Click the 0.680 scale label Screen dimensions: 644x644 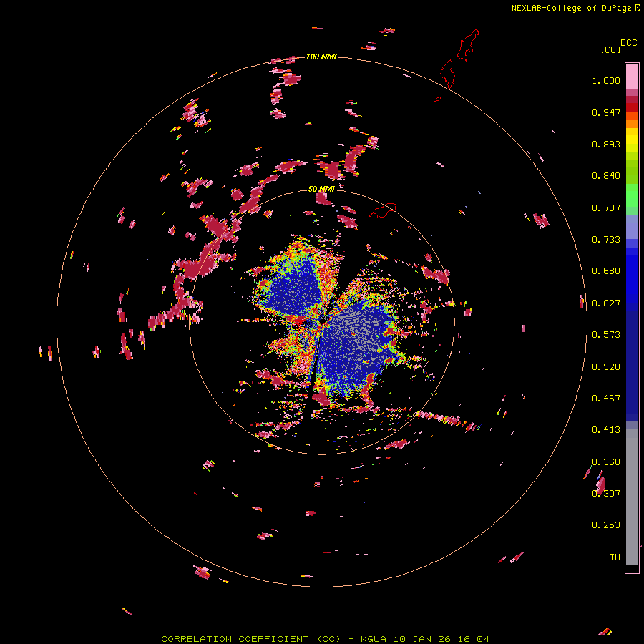pyautogui.click(x=606, y=271)
